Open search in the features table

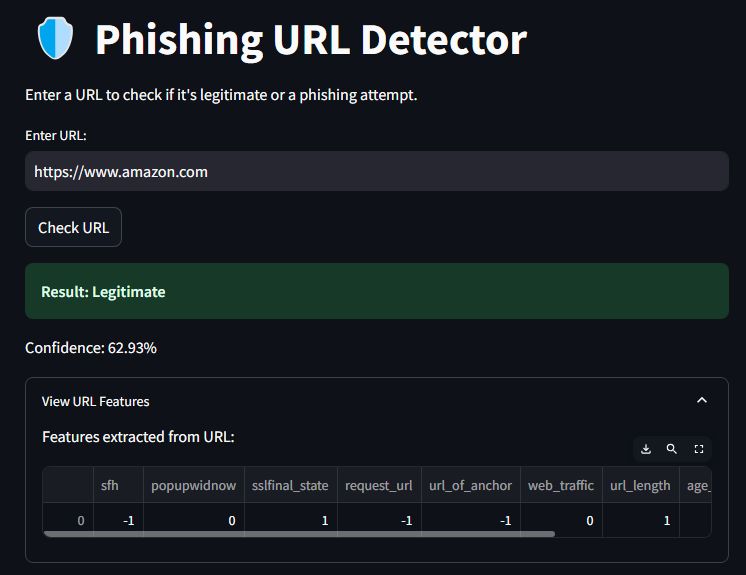672,450
